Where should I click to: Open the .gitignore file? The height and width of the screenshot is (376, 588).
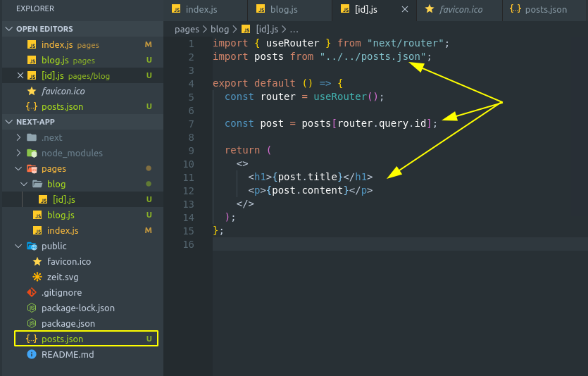(x=82, y=292)
